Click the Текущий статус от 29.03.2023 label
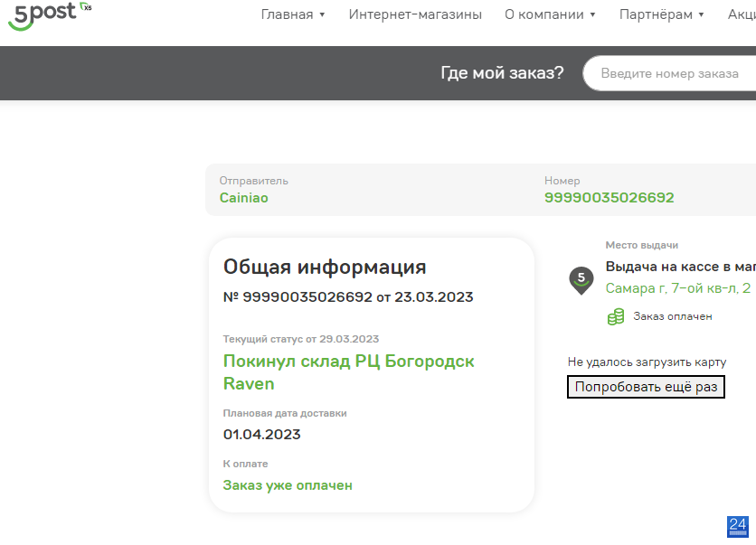This screenshot has height=545, width=756. point(301,339)
